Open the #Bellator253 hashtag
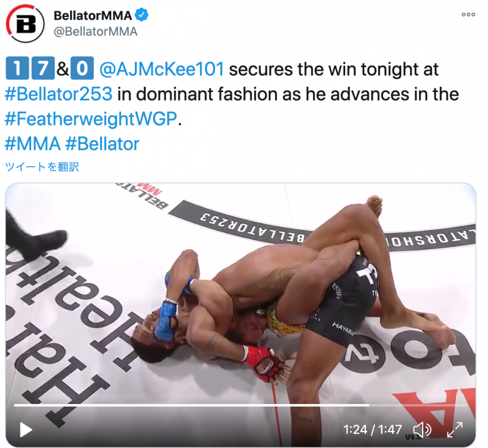 pyautogui.click(x=59, y=94)
